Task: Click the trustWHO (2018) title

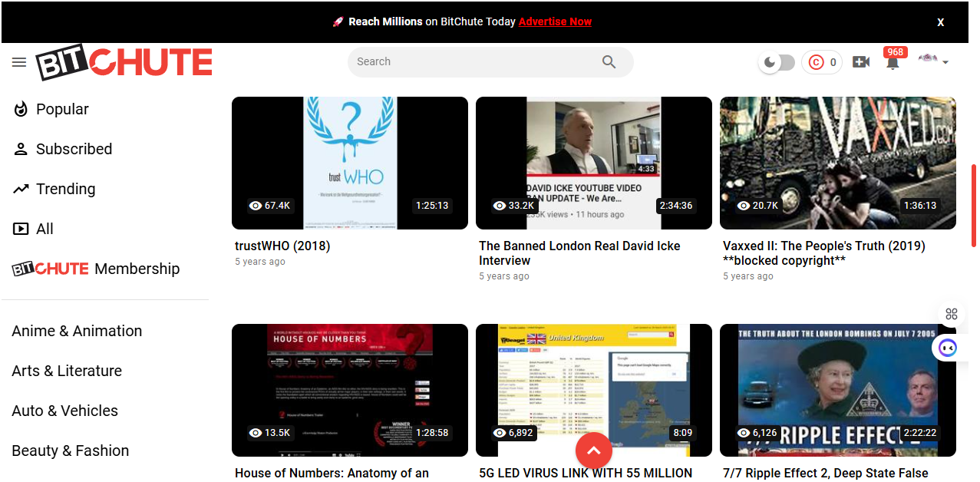Action: pos(282,246)
